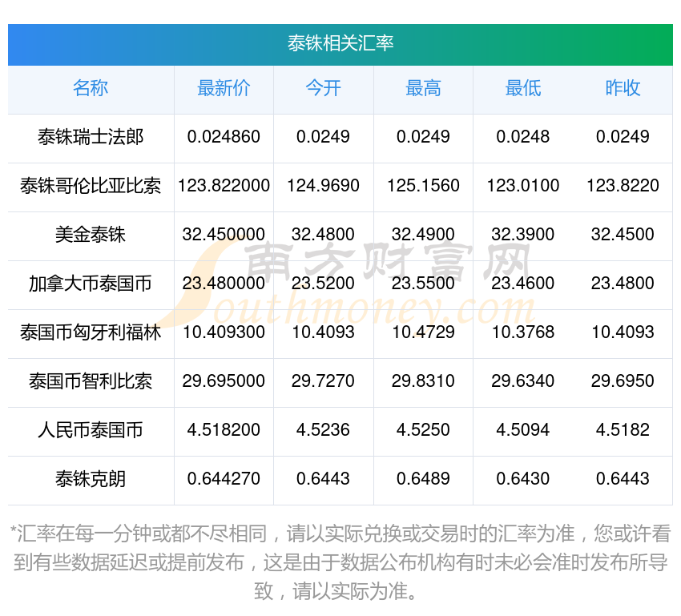
Task: Click the 昨收 column header
Action: (x=623, y=88)
